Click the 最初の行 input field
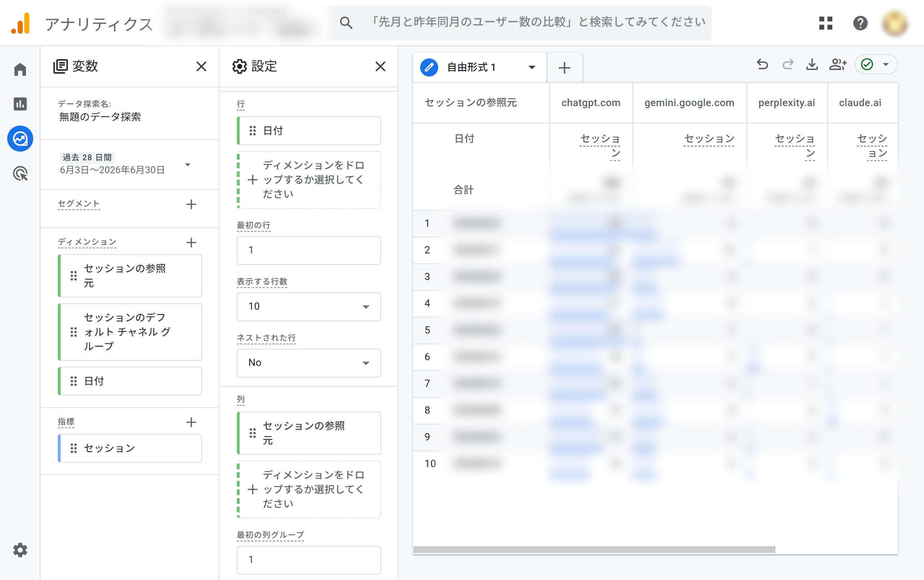 tap(309, 250)
